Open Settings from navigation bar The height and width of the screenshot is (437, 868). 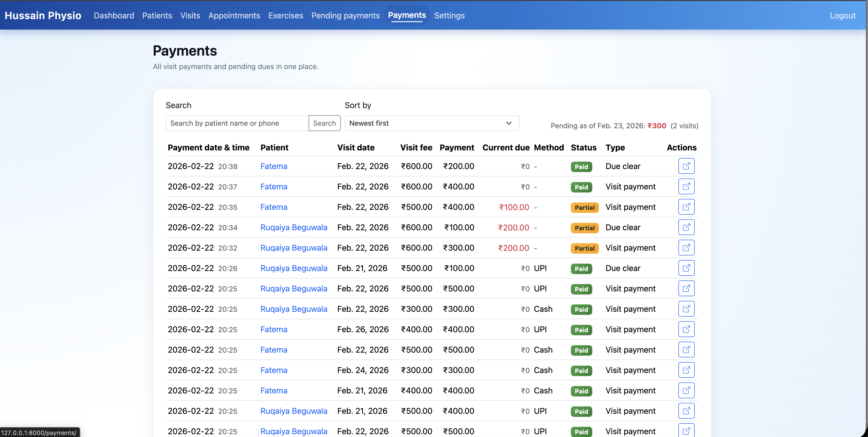click(449, 16)
